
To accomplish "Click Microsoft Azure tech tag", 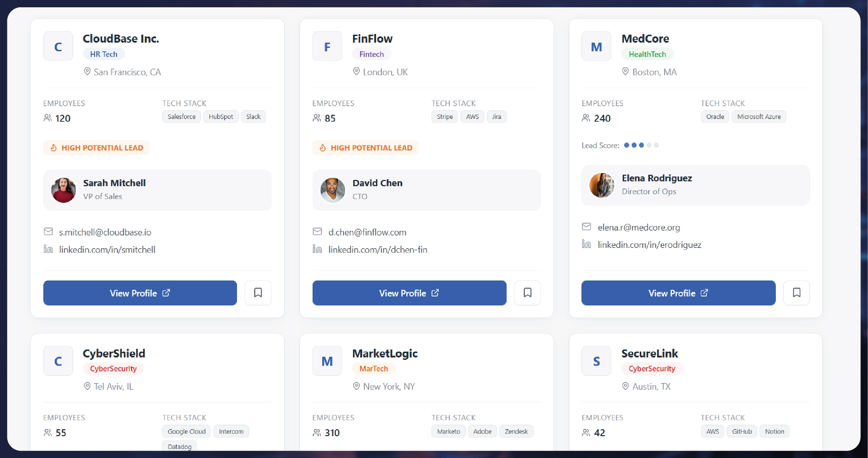I will (759, 116).
